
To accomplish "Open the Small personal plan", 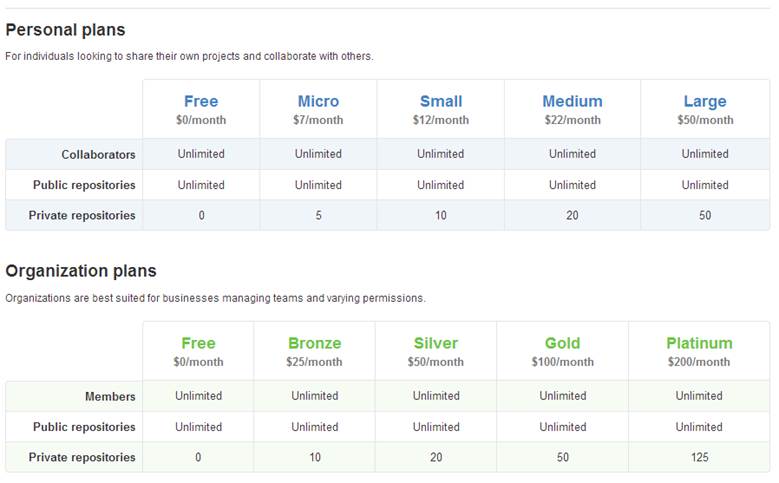I will (x=441, y=101).
